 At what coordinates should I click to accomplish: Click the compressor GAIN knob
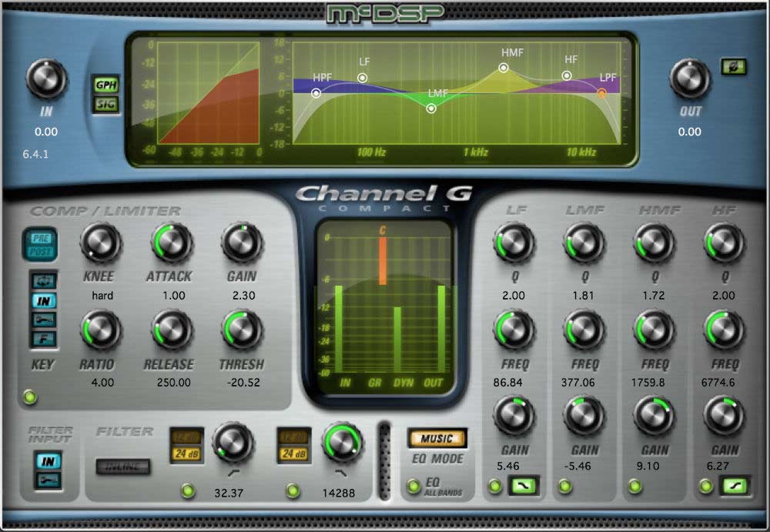242,243
